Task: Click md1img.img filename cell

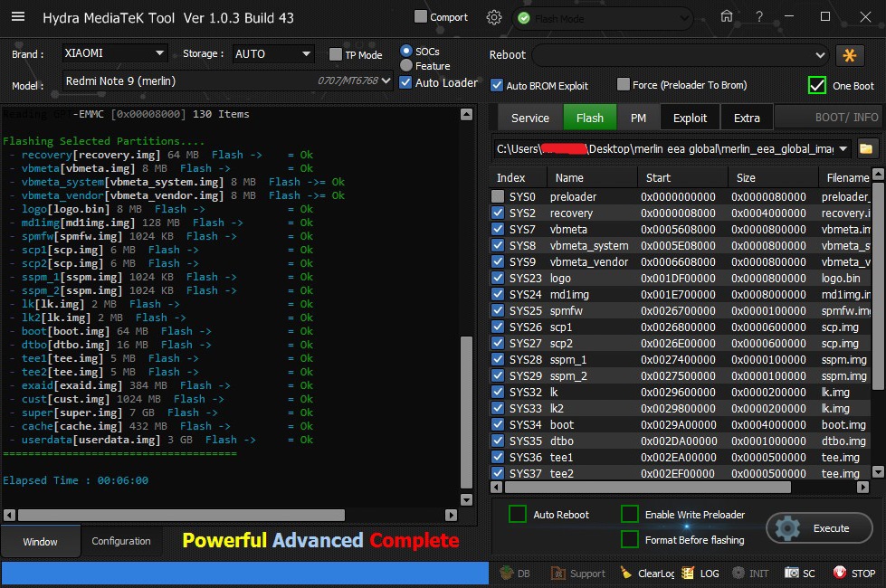Action: point(846,294)
